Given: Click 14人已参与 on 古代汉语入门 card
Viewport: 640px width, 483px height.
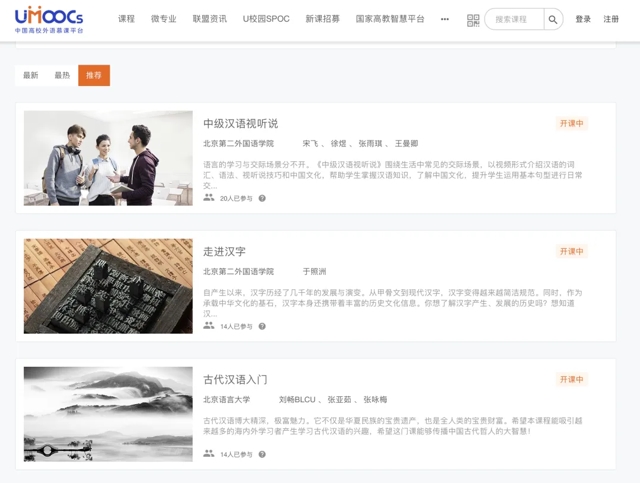Looking at the screenshot, I should (x=236, y=454).
